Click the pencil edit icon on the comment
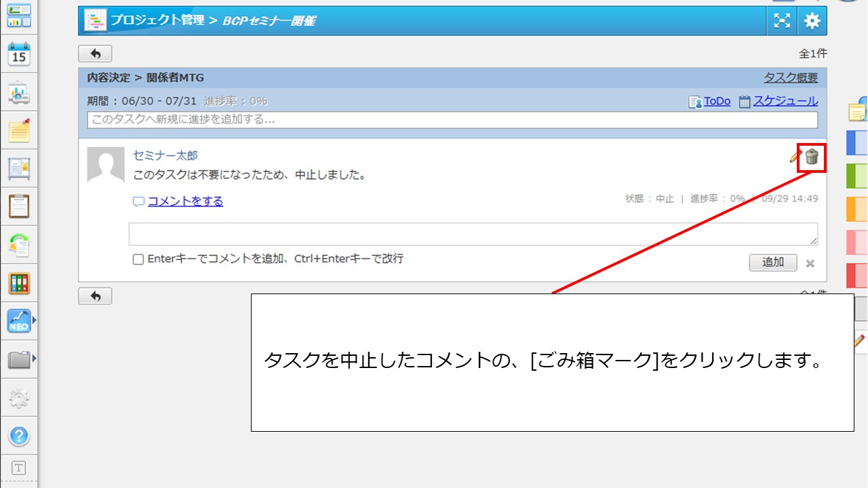Viewport: 868px width, 488px height. click(x=795, y=157)
